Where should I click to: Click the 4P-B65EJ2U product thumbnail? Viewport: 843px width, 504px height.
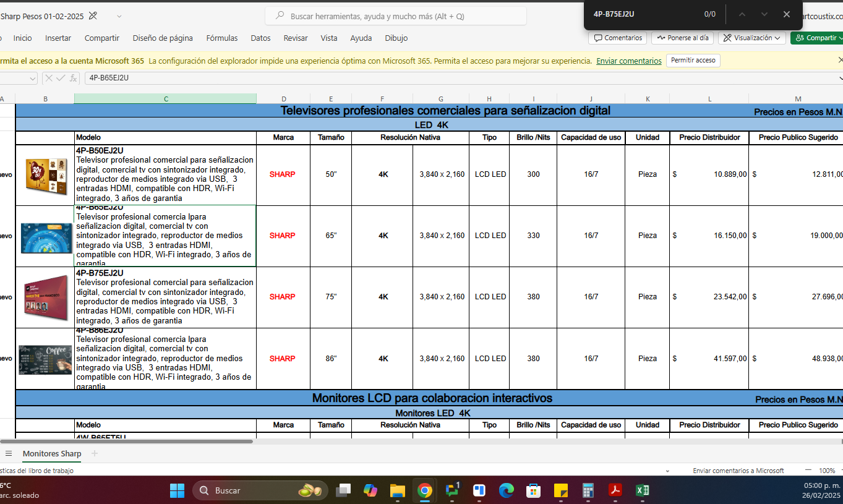(x=46, y=237)
